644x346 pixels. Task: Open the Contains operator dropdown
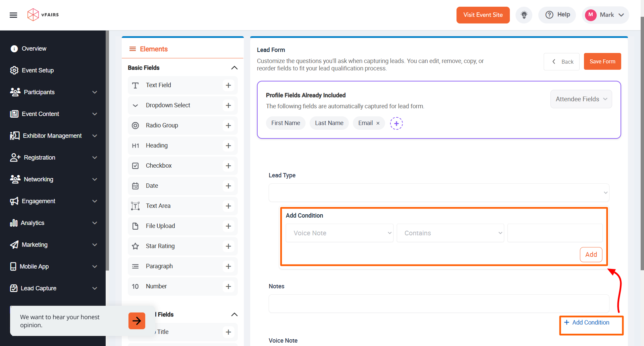(450, 233)
